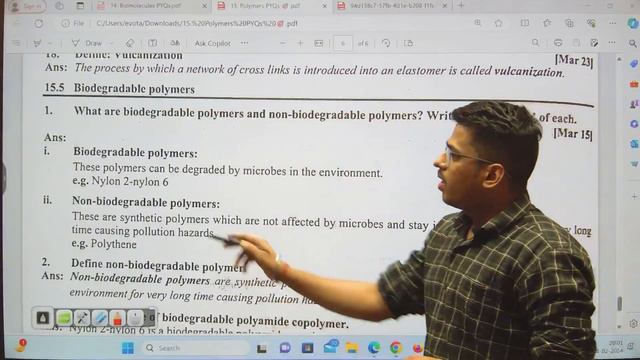Switch to the 14 Biomolecules PYQs tab
The image size is (640, 360).
(145, 6)
